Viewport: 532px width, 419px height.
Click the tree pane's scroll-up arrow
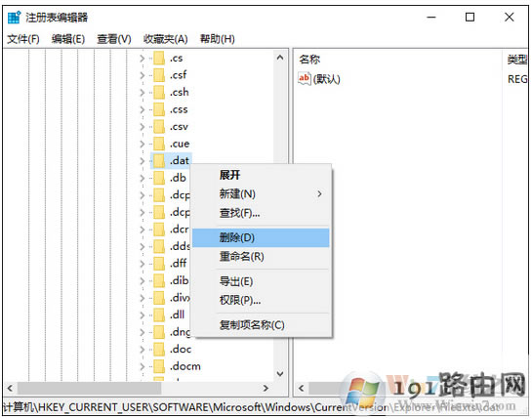pyautogui.click(x=280, y=58)
